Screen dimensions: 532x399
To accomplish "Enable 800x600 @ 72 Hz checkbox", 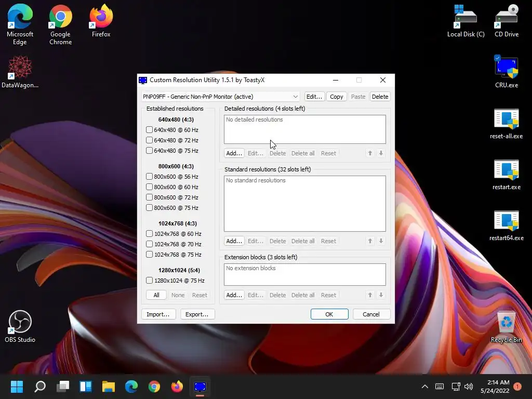I will click(x=149, y=197).
